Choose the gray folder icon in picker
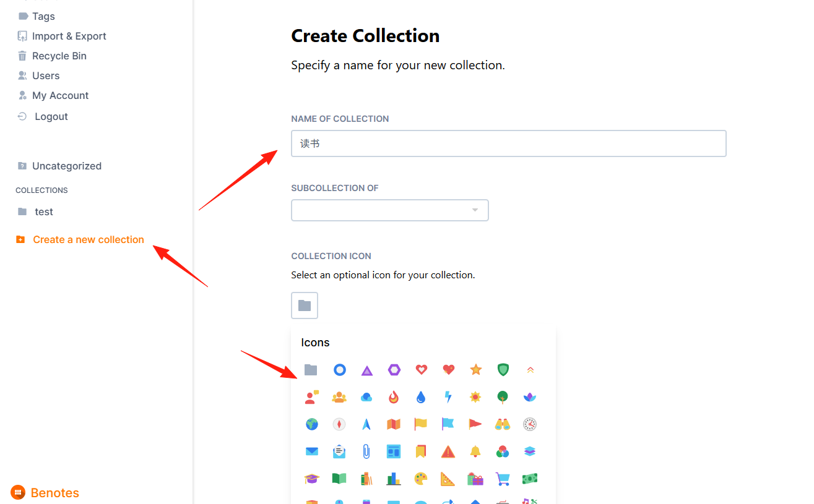The image size is (814, 504). click(311, 370)
